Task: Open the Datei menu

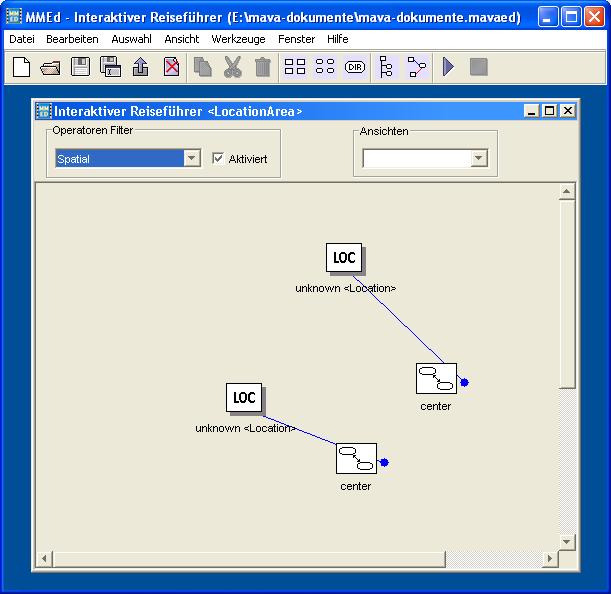Action: [22, 39]
